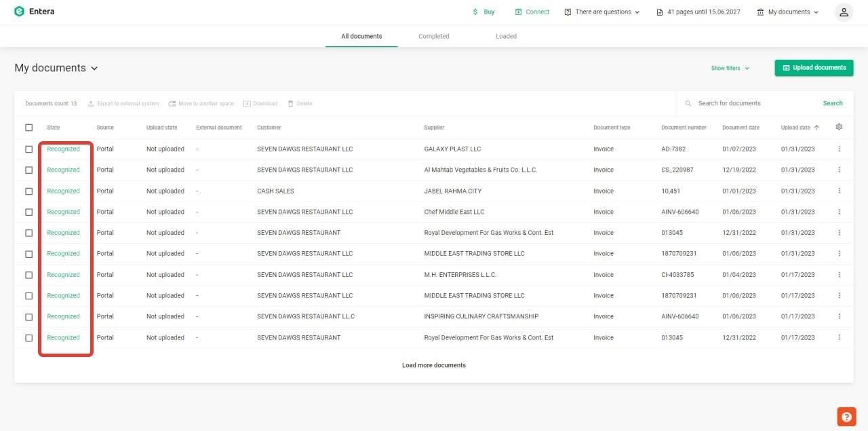868x431 pixels.
Task: Click document number AINV-606640 in Chef Middle East row
Action: click(x=679, y=212)
